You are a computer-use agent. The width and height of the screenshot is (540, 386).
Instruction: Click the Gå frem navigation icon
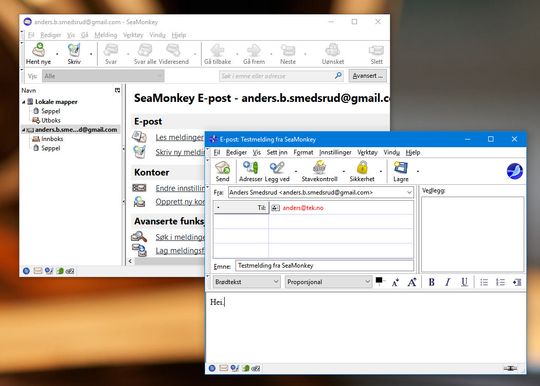point(254,54)
